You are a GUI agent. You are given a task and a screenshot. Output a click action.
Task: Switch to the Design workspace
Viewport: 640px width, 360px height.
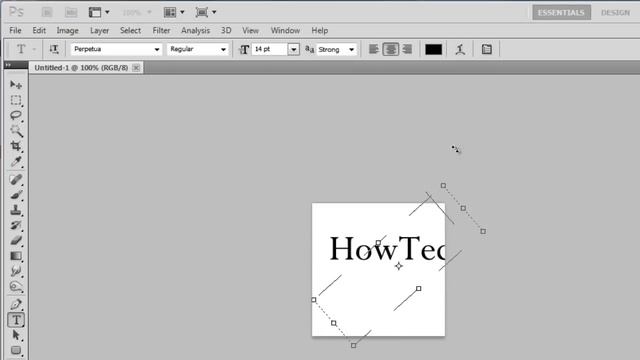615,13
